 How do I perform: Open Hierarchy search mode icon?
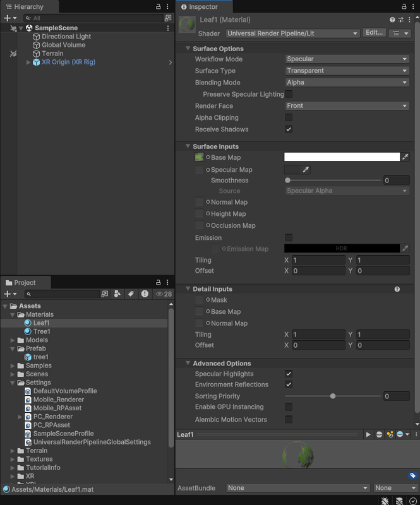pos(168,18)
